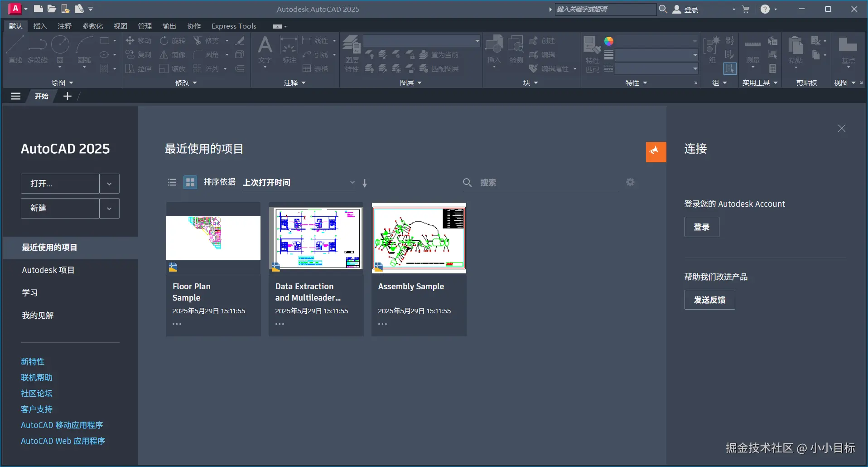868x467 pixels.
Task: Click the New file icon in quick access toolbar
Action: point(39,9)
